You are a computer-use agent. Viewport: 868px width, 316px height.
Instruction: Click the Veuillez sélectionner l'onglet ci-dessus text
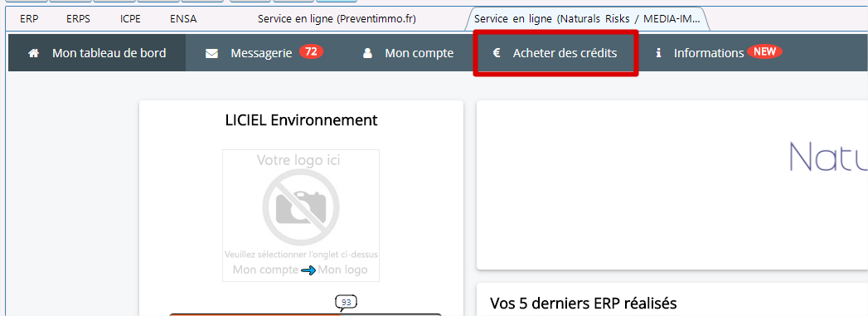(x=301, y=255)
